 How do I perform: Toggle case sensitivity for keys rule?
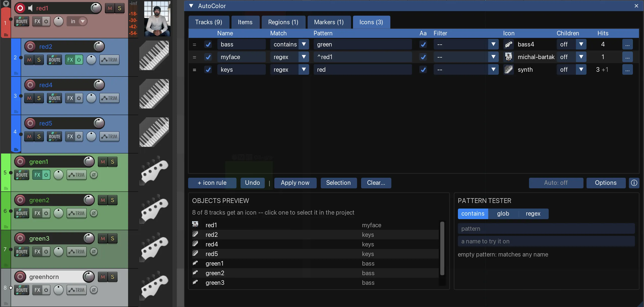tap(423, 70)
